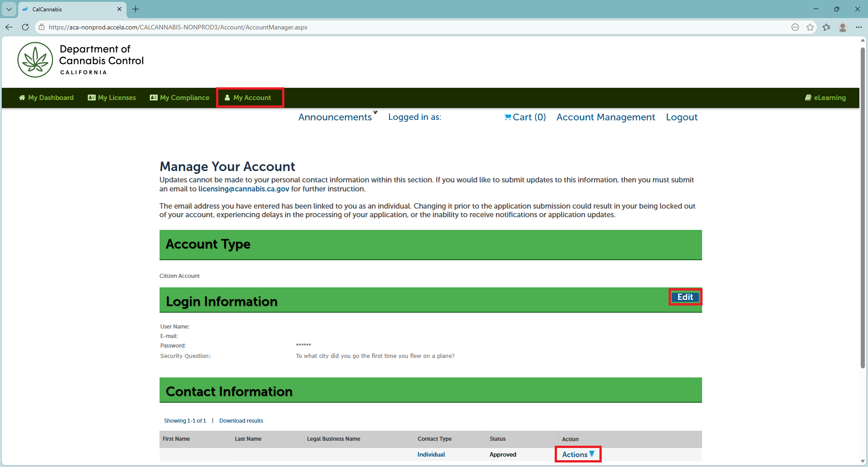Open browser profile avatar icon
Image resolution: width=868 pixels, height=467 pixels.
coord(843,27)
